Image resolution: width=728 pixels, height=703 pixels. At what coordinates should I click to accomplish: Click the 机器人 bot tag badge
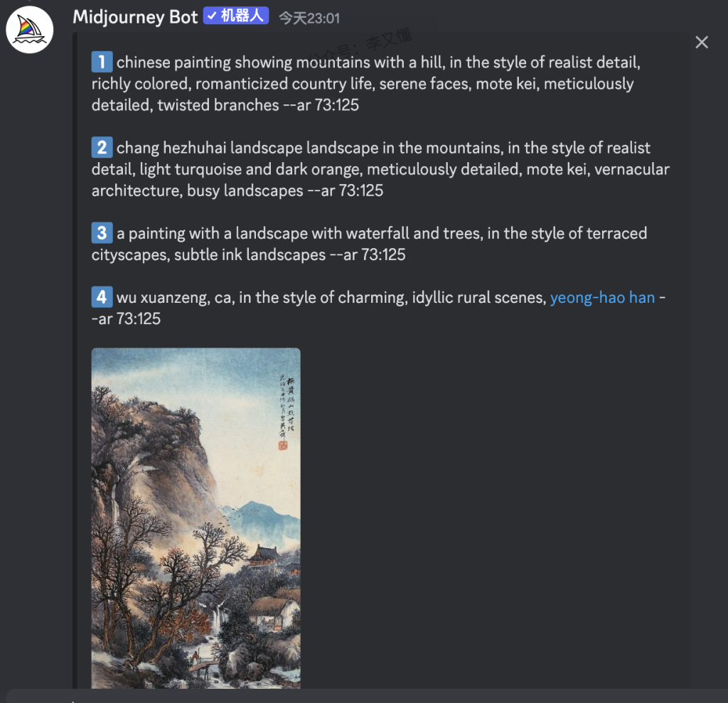pos(242,16)
